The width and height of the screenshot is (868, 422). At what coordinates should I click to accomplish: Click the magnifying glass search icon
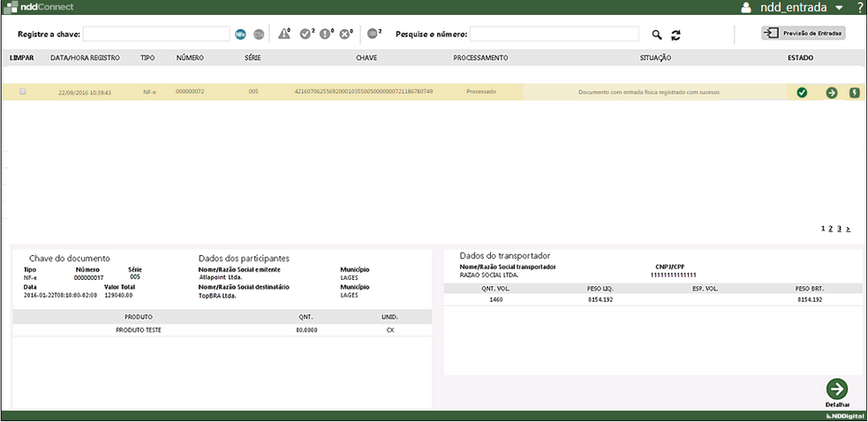(656, 34)
